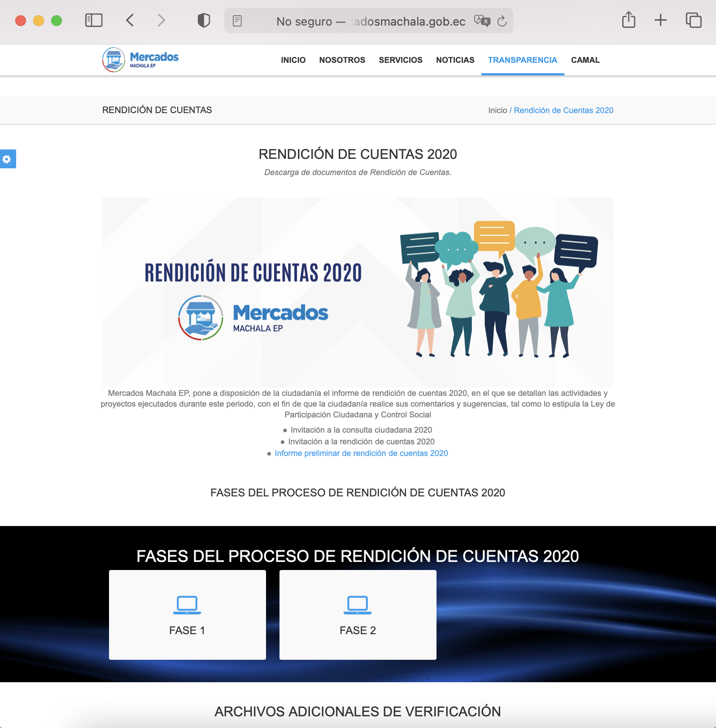Screen dimensions: 716x728
Task: Toggle the Safari sidebar icon
Action: point(94,20)
